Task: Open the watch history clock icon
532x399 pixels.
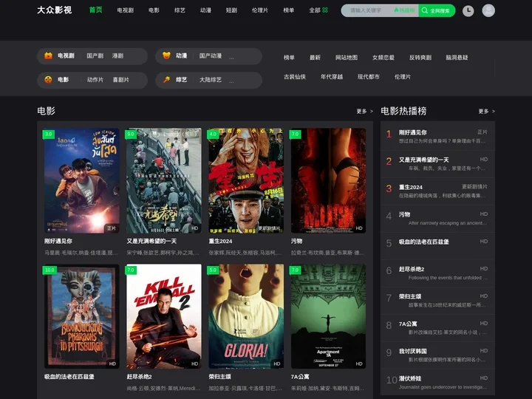Action: (x=468, y=10)
